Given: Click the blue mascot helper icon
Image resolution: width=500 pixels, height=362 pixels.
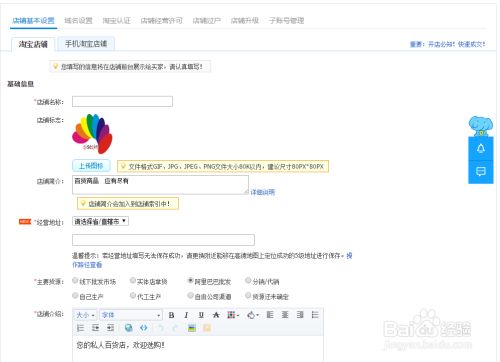Looking at the screenshot, I should point(481,126).
